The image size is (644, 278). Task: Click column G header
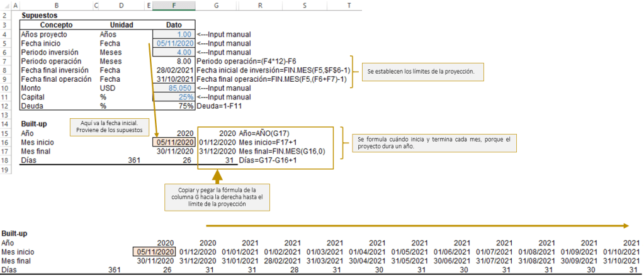pyautogui.click(x=216, y=6)
